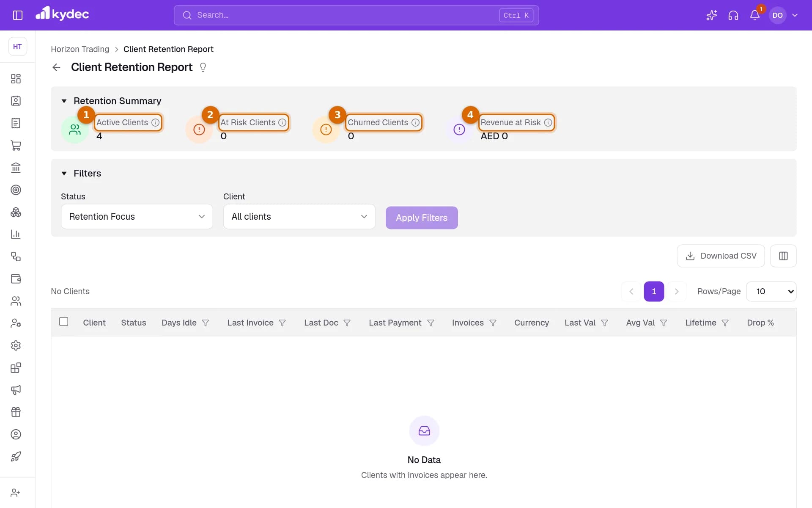Viewport: 812px width, 508px height.
Task: Filter the Last Payment column
Action: click(431, 323)
